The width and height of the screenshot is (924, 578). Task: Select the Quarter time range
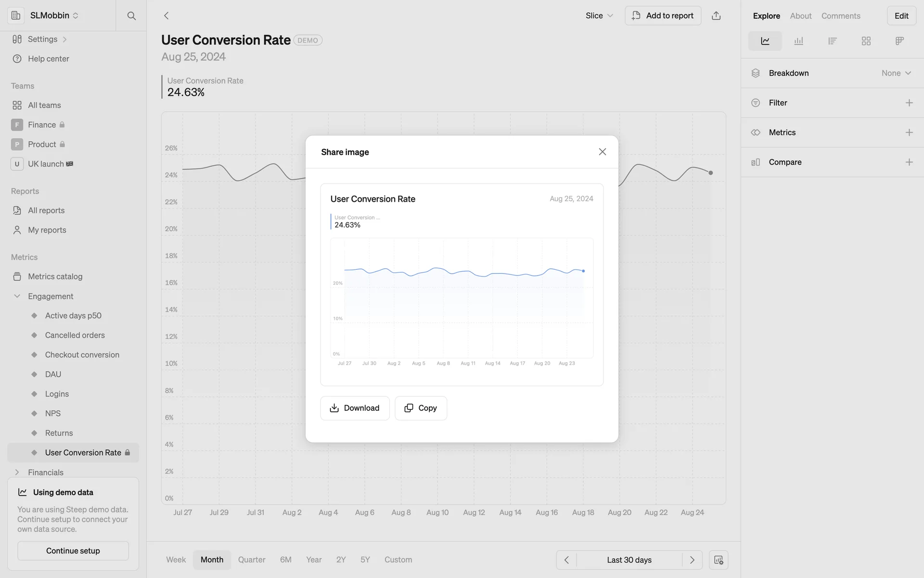pyautogui.click(x=251, y=560)
